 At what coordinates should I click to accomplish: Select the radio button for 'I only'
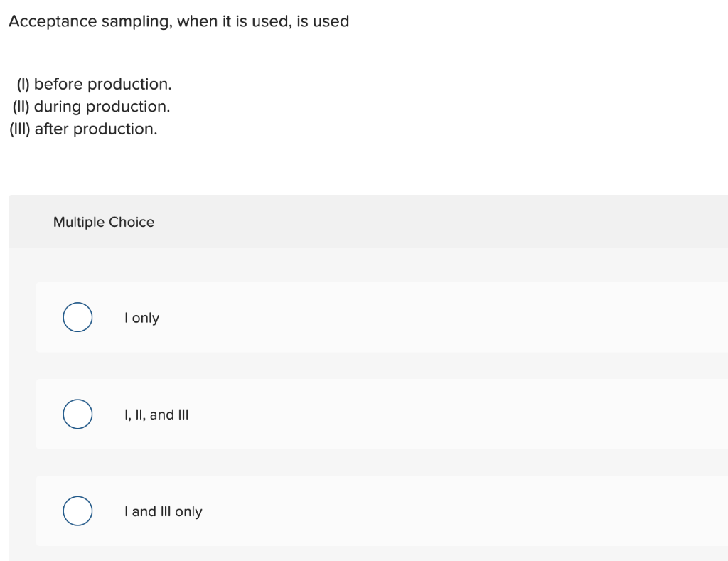[x=77, y=317]
